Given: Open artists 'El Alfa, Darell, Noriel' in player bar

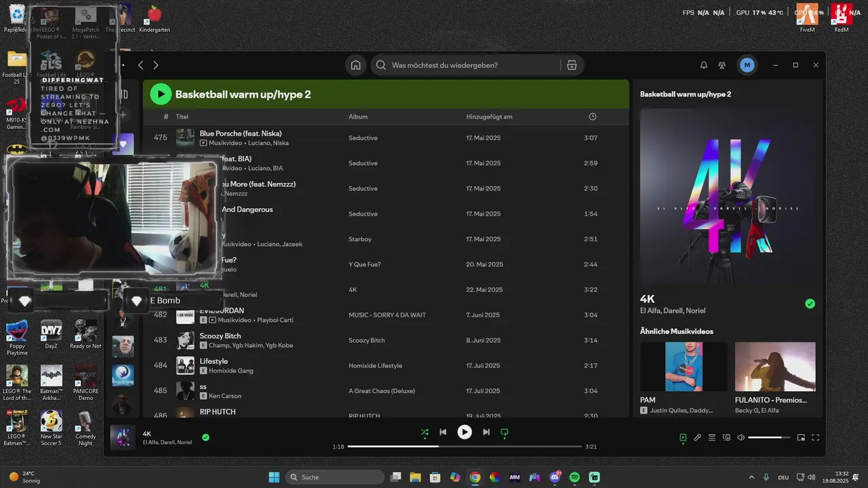Looking at the screenshot, I should click(x=167, y=443).
